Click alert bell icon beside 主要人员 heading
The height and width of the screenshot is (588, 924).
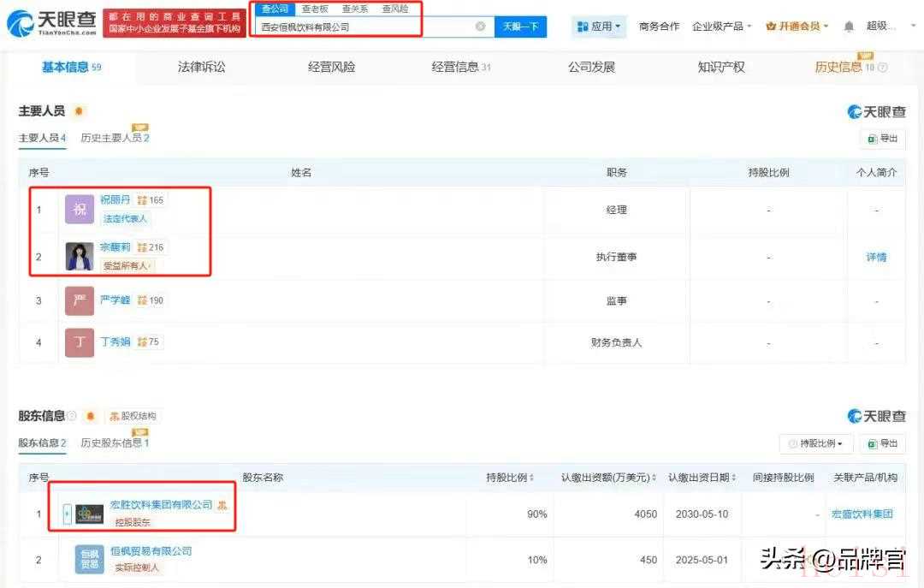[x=80, y=111]
